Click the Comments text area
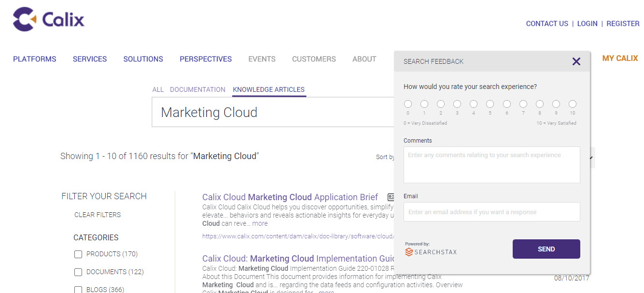Viewport: 644px width, 293px height. point(491,164)
